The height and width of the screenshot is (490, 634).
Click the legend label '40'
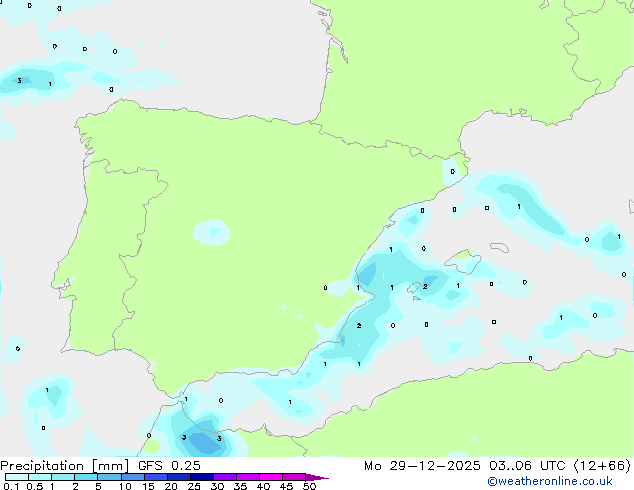(264, 486)
